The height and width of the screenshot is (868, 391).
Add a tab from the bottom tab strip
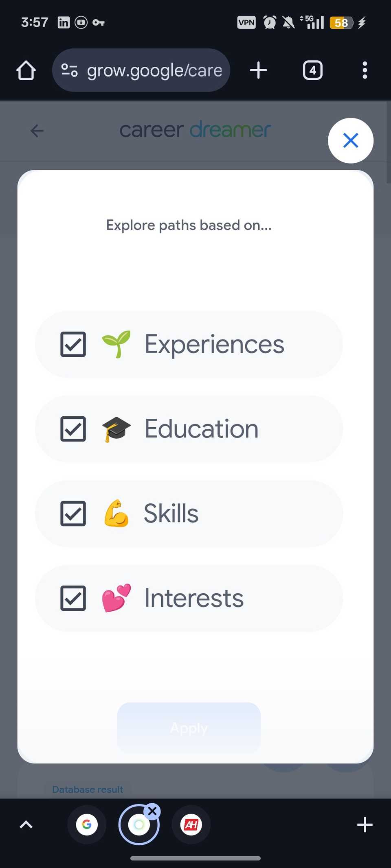click(365, 824)
